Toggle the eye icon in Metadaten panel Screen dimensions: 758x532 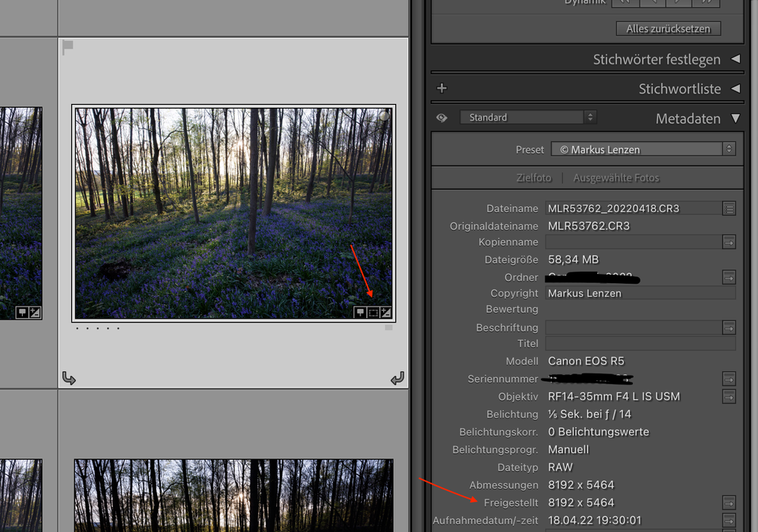442,118
